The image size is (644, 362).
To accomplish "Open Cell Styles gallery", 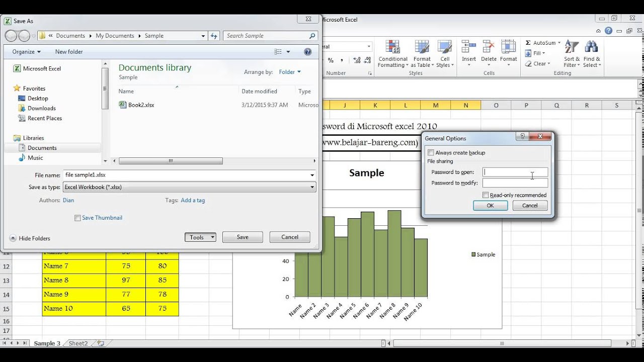I will pyautogui.click(x=444, y=54).
